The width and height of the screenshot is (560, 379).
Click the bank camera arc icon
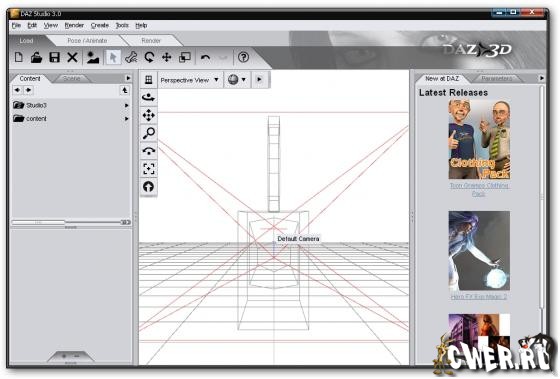(149, 151)
